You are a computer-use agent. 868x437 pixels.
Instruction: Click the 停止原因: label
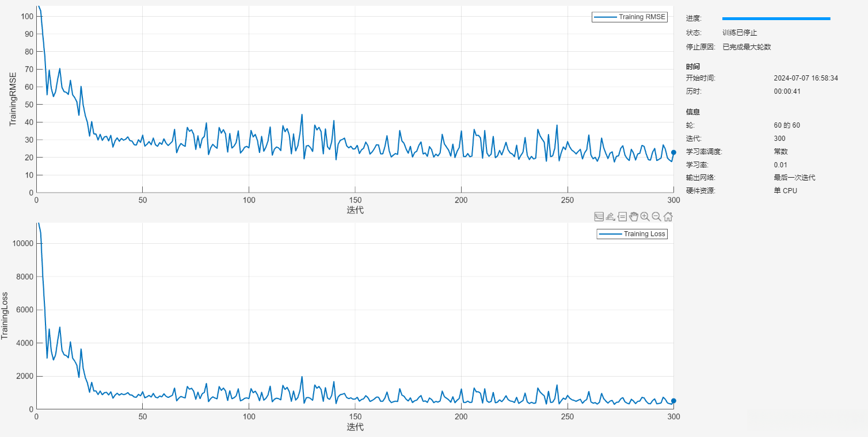tap(701, 47)
